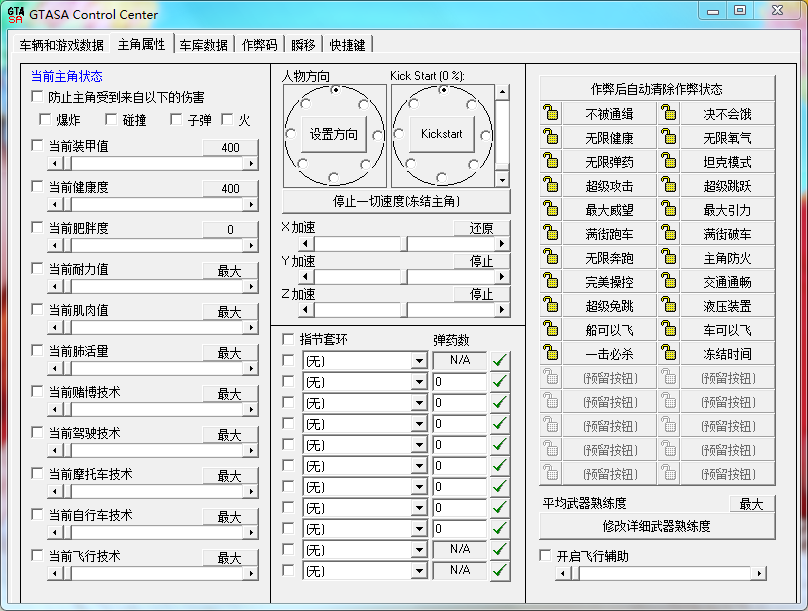The width and height of the screenshot is (808, 611).
Task: Switch to the 车辆和游戏数据 tab
Action: click(62, 45)
